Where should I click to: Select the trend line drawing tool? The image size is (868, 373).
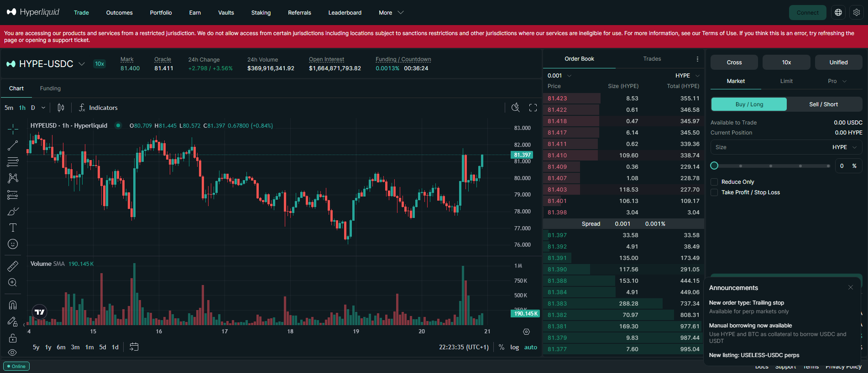(13, 145)
